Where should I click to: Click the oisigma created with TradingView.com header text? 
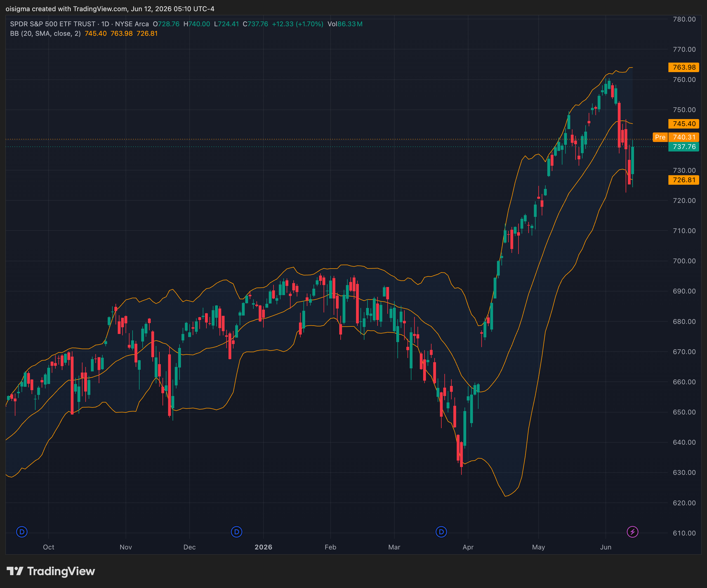point(110,9)
